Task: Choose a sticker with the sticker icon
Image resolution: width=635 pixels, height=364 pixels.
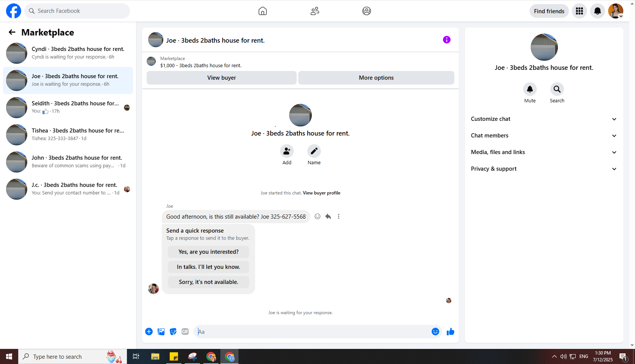Action: [x=173, y=332]
